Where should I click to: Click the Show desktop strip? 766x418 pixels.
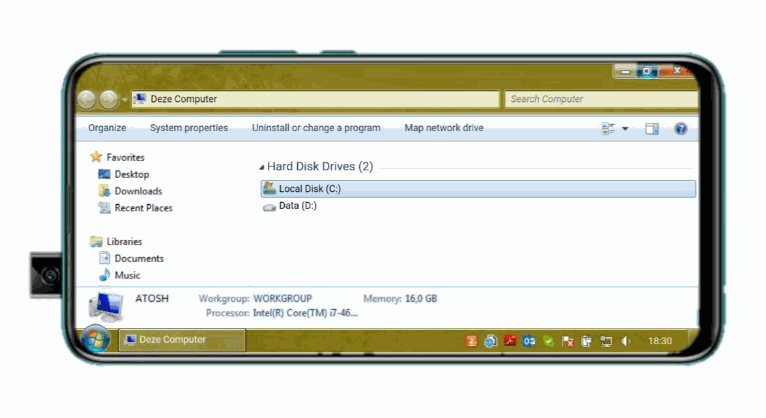[x=693, y=340]
